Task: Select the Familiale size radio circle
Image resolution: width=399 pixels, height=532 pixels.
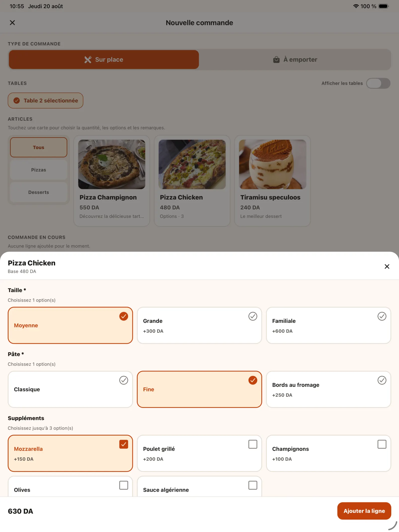Action: pyautogui.click(x=382, y=316)
